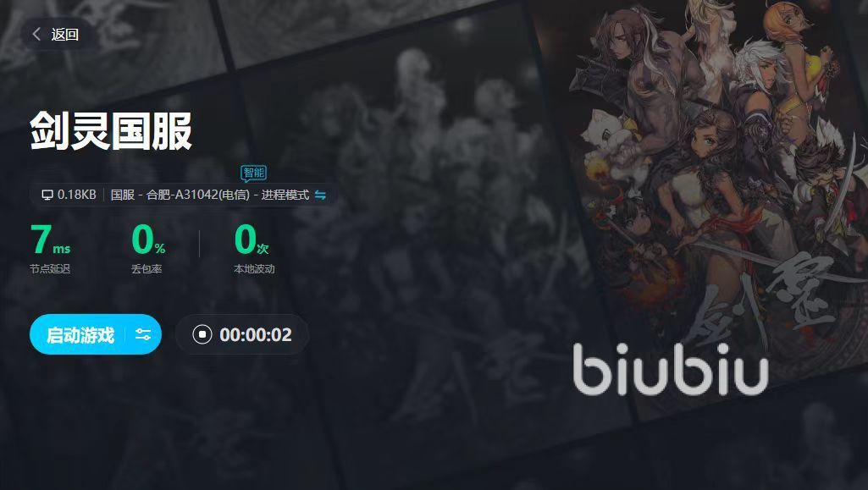Stop acceleration with the stop circle icon
The height and width of the screenshot is (490, 868).
(x=202, y=334)
